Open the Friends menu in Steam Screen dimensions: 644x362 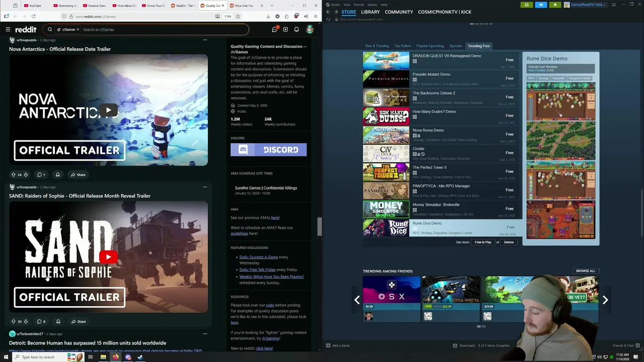pos(359,5)
